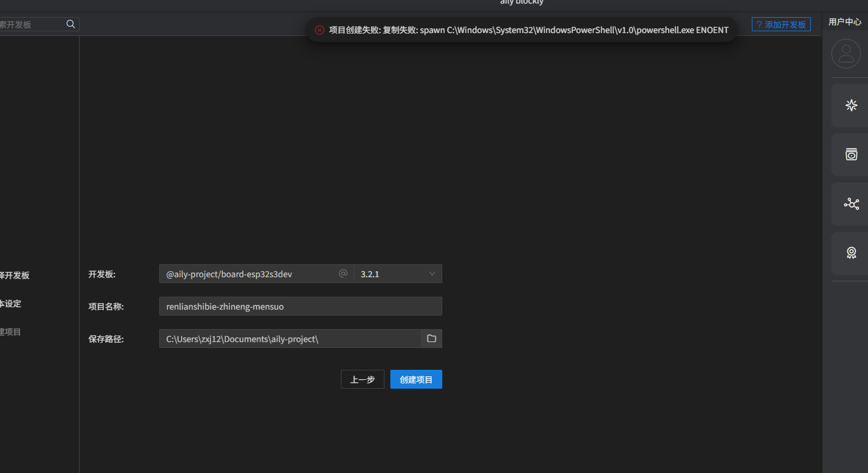
Task: Open the user avatar profile icon
Action: pos(846,54)
